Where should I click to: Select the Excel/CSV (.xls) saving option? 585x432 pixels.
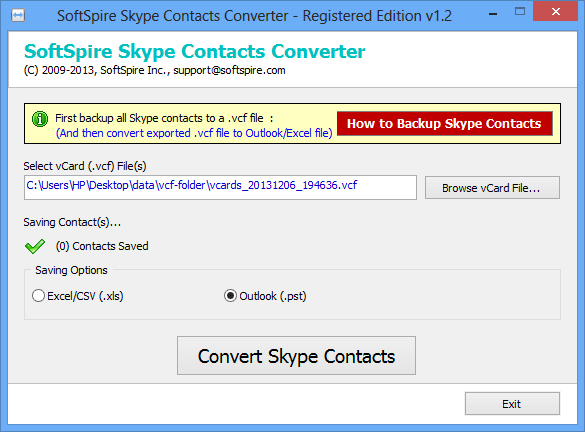pos(38,296)
